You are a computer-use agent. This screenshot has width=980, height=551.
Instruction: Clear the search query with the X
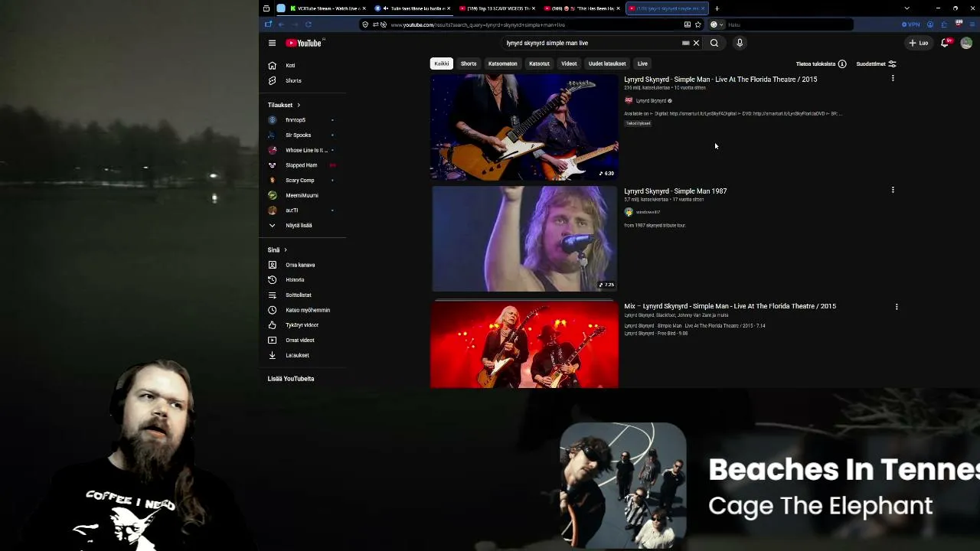[696, 43]
